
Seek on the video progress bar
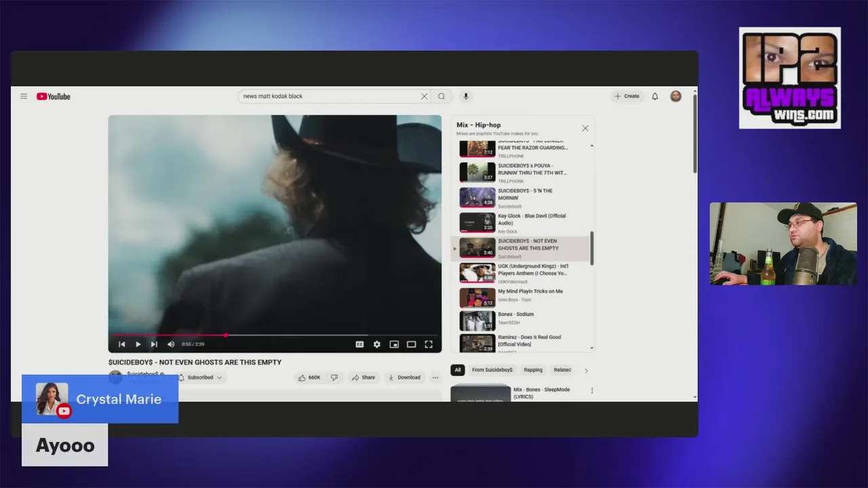coord(275,335)
